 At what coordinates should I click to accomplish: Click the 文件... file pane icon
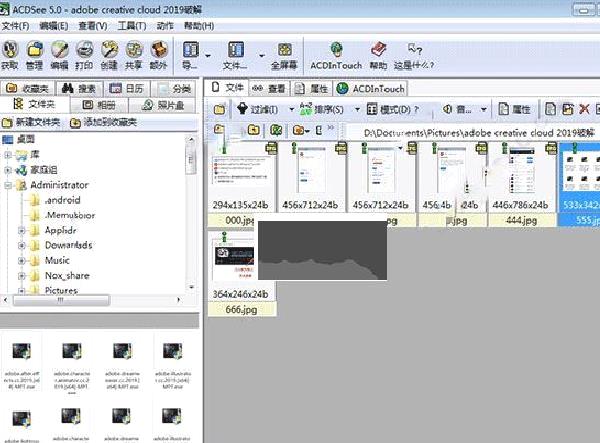[236, 50]
